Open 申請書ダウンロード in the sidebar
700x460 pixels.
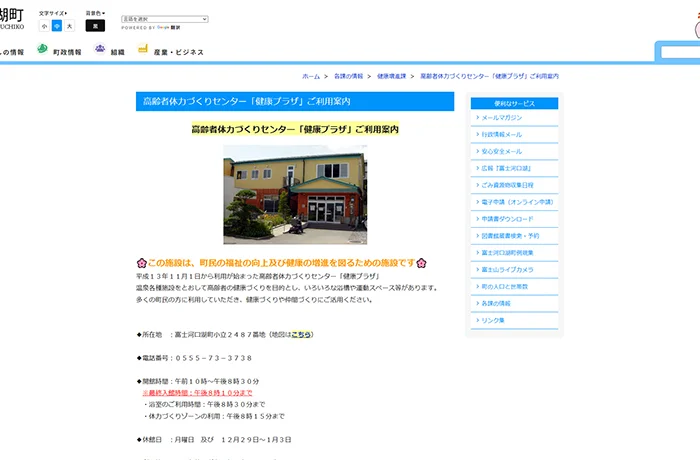[507, 219]
